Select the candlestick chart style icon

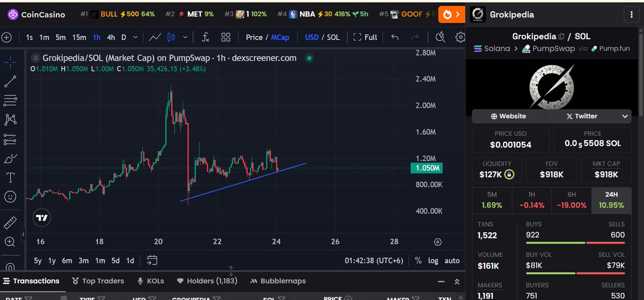click(172, 38)
